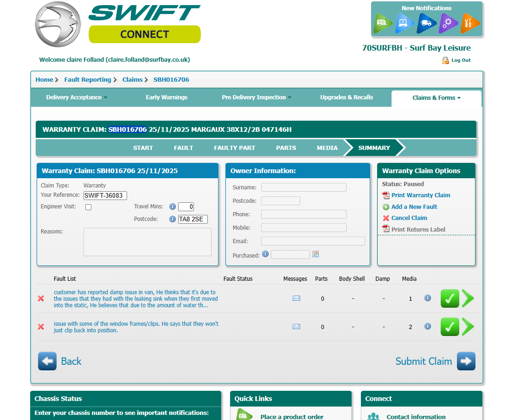Open the damp issue fault with the green arrow
The image size is (514, 420).
tap(468, 298)
